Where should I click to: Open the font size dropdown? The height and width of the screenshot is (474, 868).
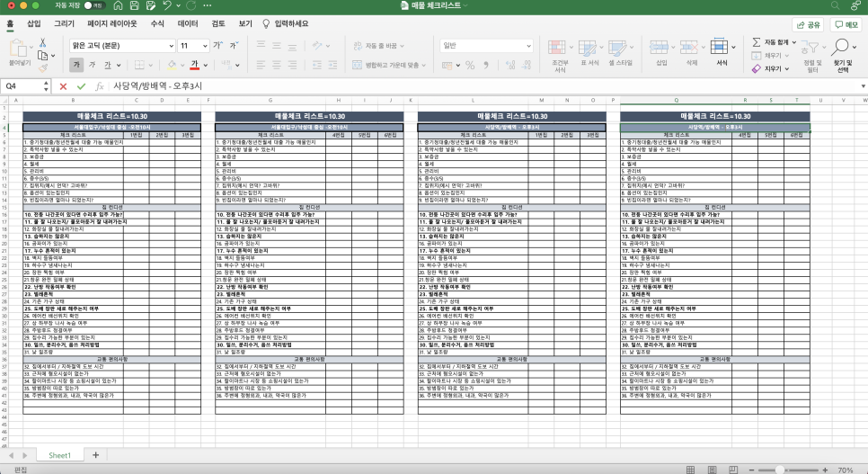click(205, 46)
